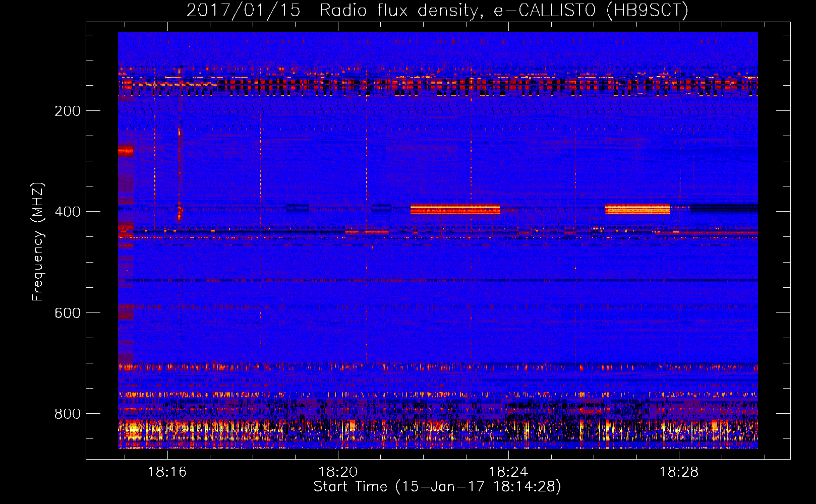
Task: Click the 18:20 time tick label
Action: [x=338, y=472]
